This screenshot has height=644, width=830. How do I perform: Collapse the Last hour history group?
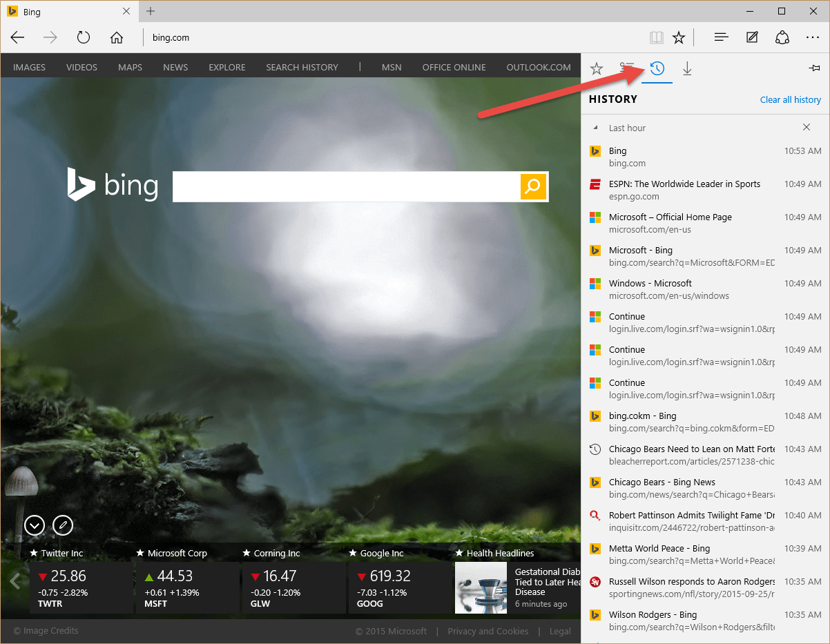click(595, 128)
